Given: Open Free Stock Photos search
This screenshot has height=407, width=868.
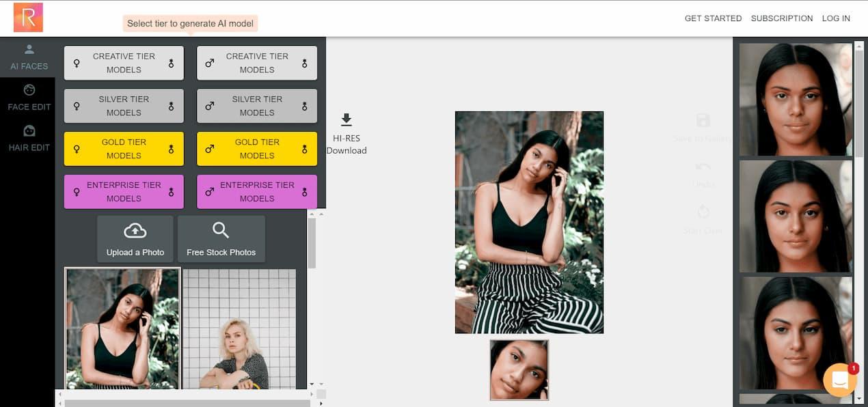Looking at the screenshot, I should 221,239.
